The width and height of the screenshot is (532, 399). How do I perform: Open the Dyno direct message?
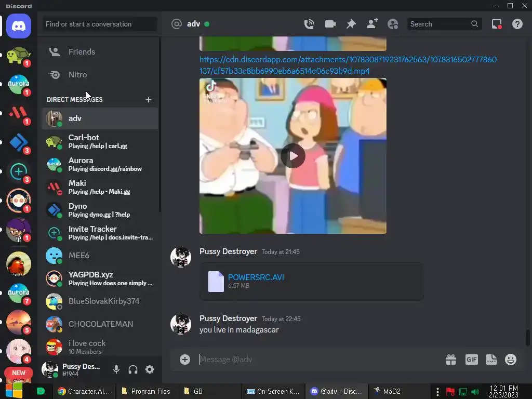click(100, 210)
